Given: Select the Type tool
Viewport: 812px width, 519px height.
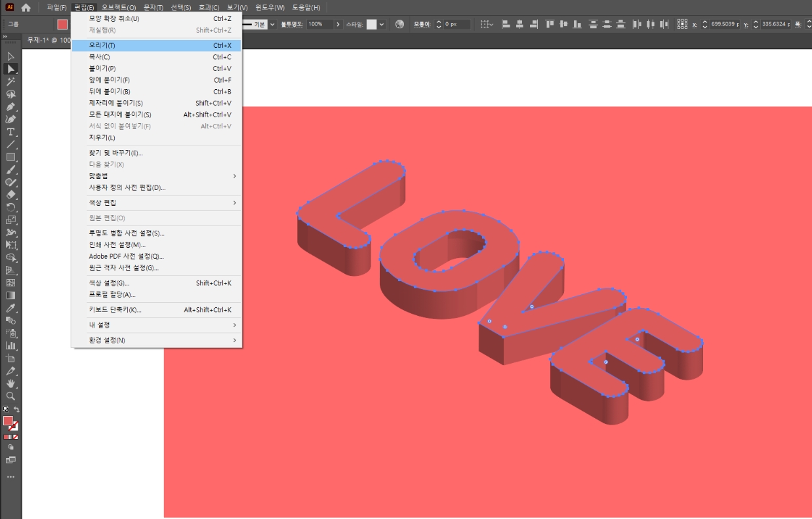Looking at the screenshot, I should [x=10, y=132].
